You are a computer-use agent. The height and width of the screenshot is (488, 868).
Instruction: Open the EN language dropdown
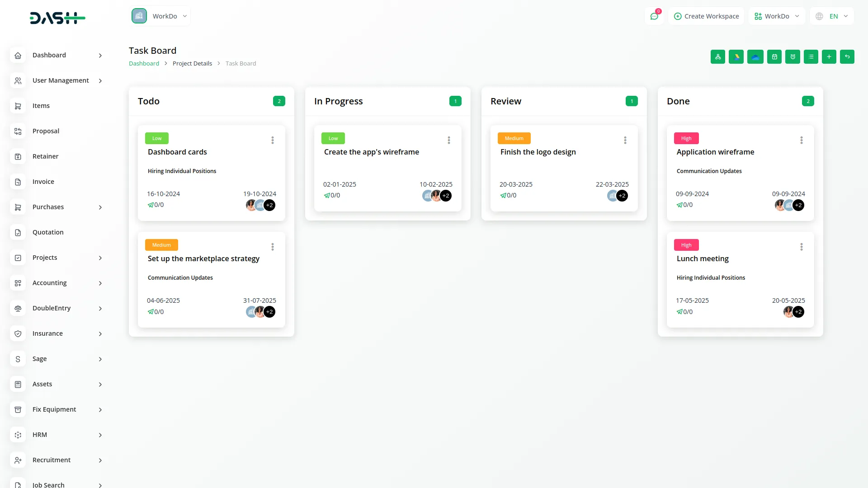pos(832,16)
